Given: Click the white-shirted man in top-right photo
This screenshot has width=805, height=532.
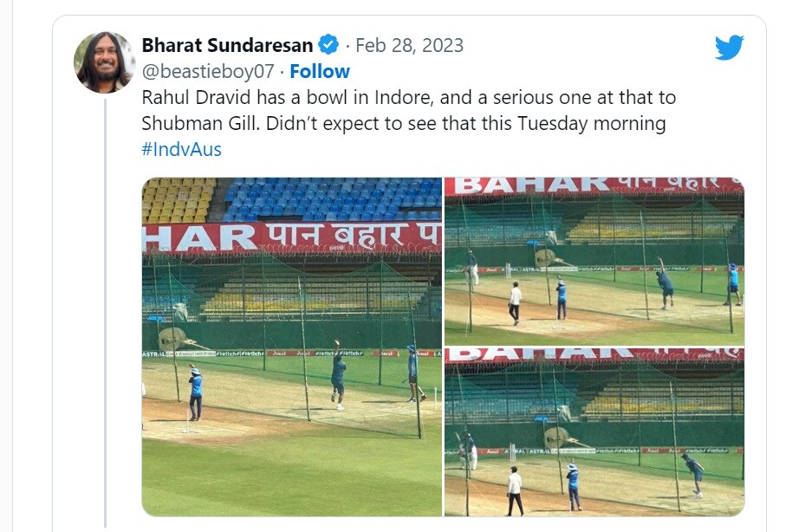Looking at the screenshot, I should pyautogui.click(x=515, y=302).
